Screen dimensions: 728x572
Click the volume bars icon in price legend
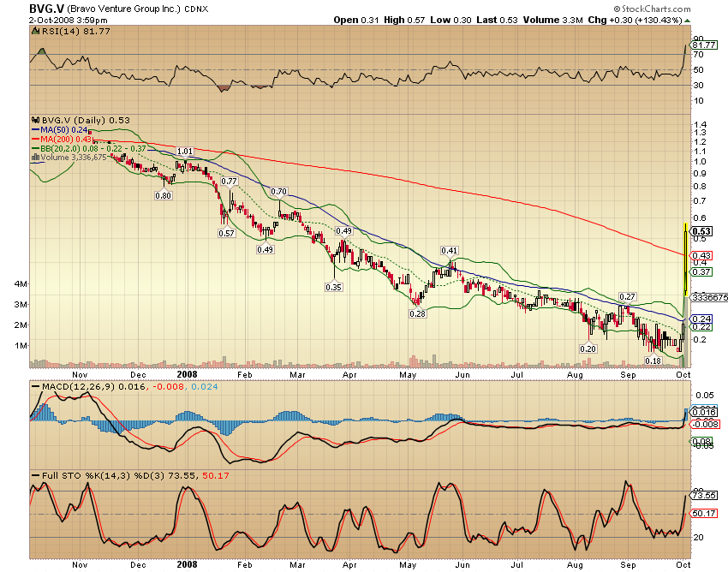(x=35, y=157)
